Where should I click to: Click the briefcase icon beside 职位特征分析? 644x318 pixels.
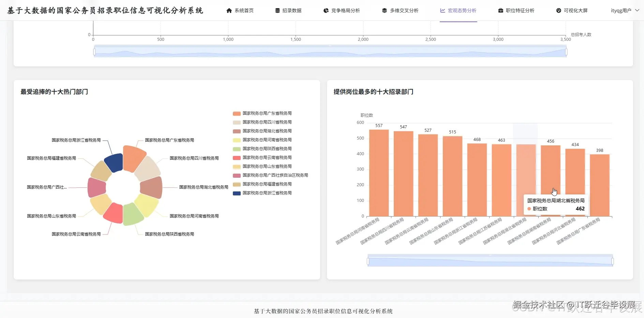pos(500,11)
